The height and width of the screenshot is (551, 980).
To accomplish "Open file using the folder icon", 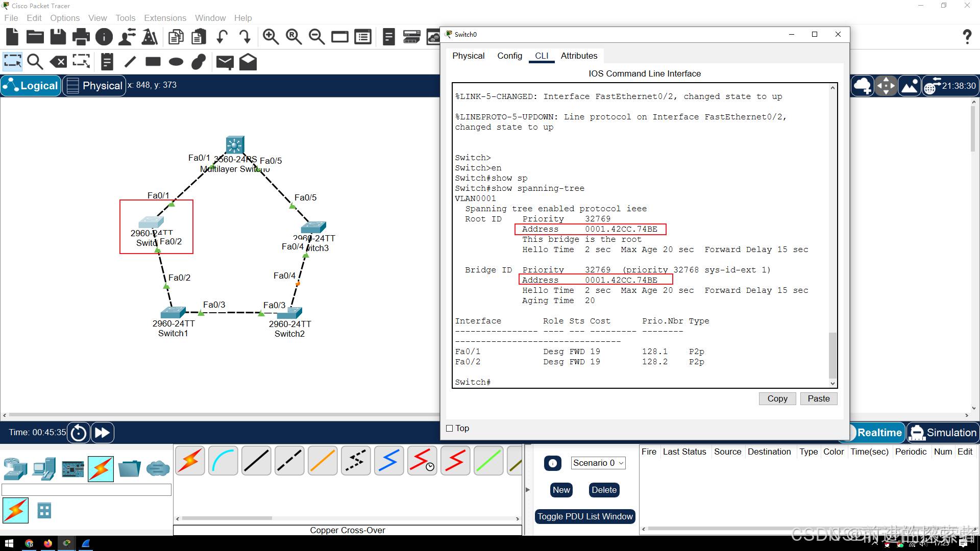I will pyautogui.click(x=35, y=37).
